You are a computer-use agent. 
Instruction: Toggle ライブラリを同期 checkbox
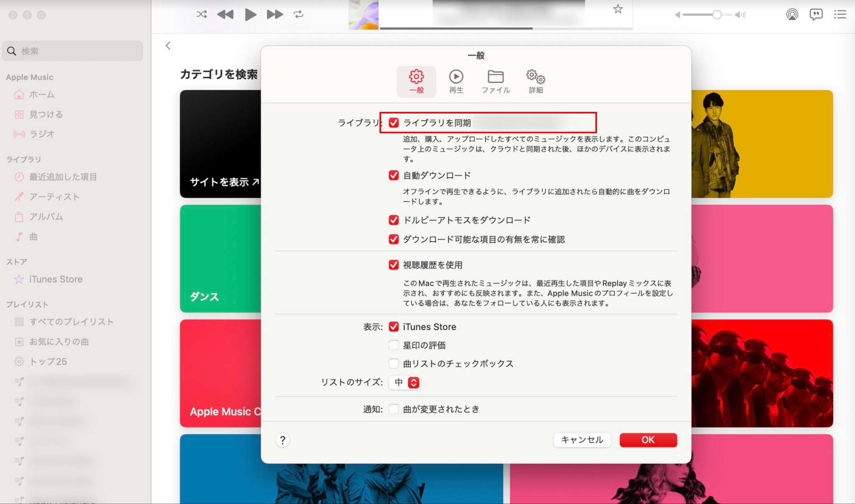coord(394,123)
